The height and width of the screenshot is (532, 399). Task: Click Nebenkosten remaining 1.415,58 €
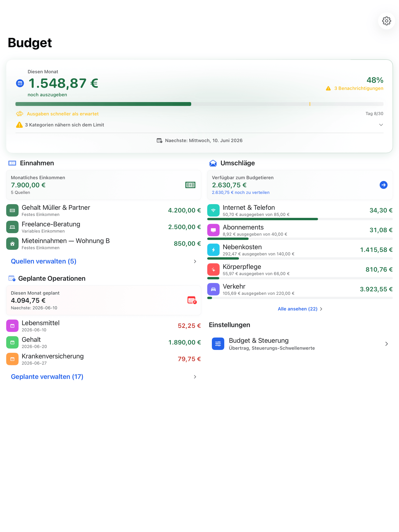tap(376, 250)
